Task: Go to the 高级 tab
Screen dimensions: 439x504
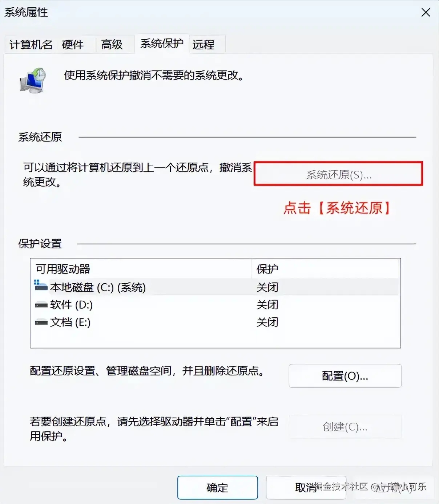Action: coord(112,45)
